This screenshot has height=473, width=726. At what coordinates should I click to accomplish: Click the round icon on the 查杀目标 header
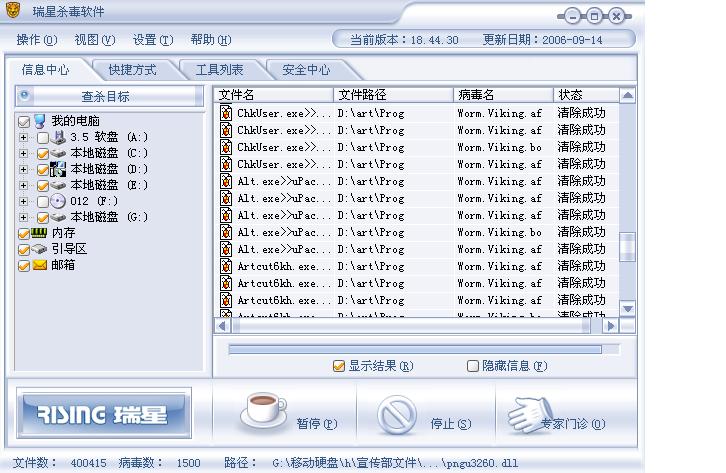pos(25,95)
